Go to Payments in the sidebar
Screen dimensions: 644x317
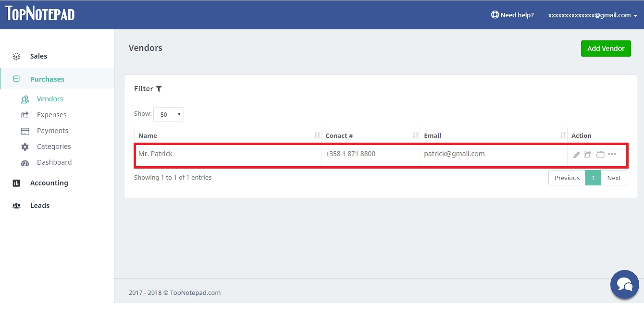point(52,131)
